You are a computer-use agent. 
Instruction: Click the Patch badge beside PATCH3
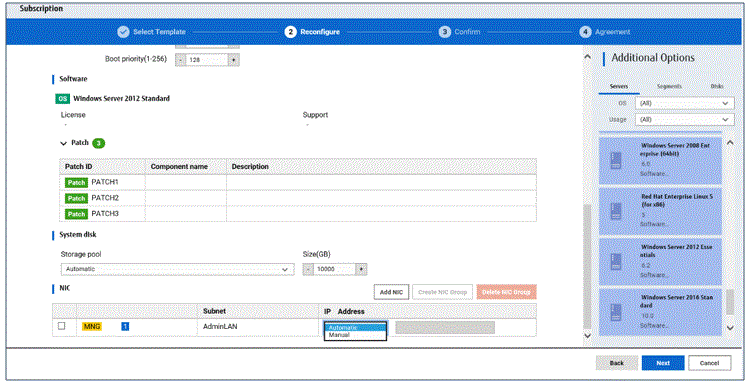click(76, 214)
